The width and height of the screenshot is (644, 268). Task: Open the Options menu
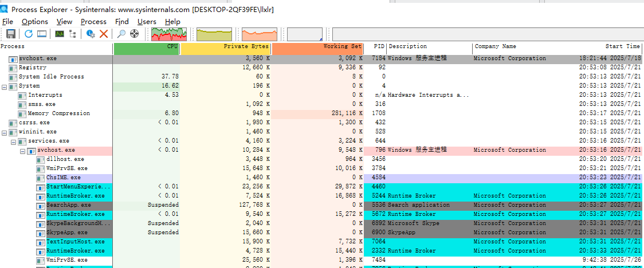[x=35, y=22]
